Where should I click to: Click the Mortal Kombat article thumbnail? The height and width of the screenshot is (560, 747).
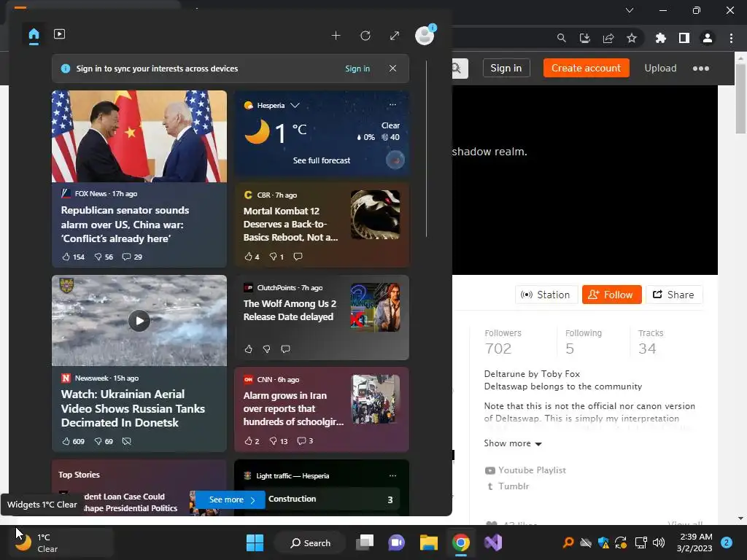[x=375, y=215]
